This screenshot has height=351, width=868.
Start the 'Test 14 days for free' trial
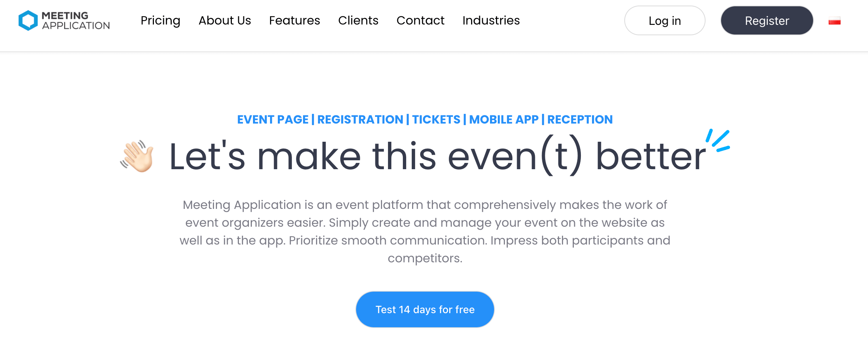pyautogui.click(x=425, y=309)
